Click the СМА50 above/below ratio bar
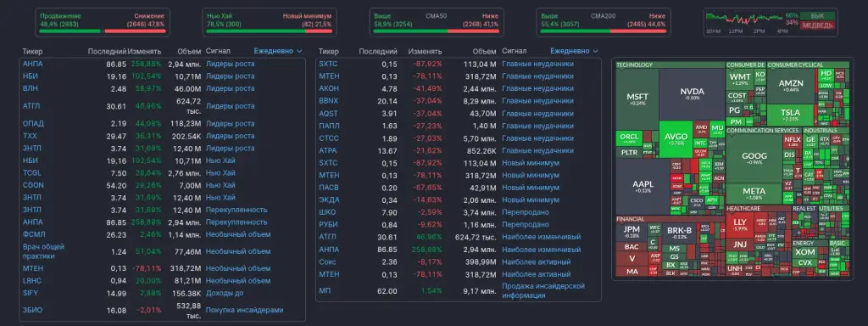868x326 pixels. (437, 31)
